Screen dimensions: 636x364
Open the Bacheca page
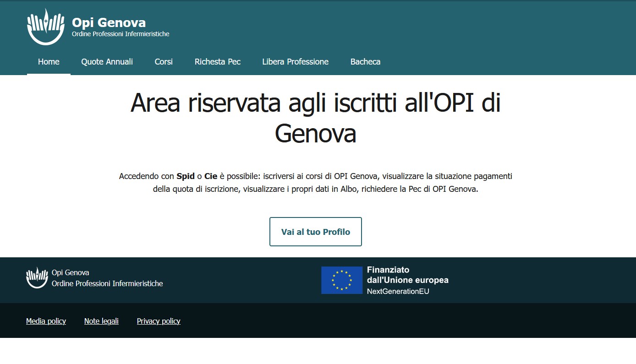click(365, 62)
